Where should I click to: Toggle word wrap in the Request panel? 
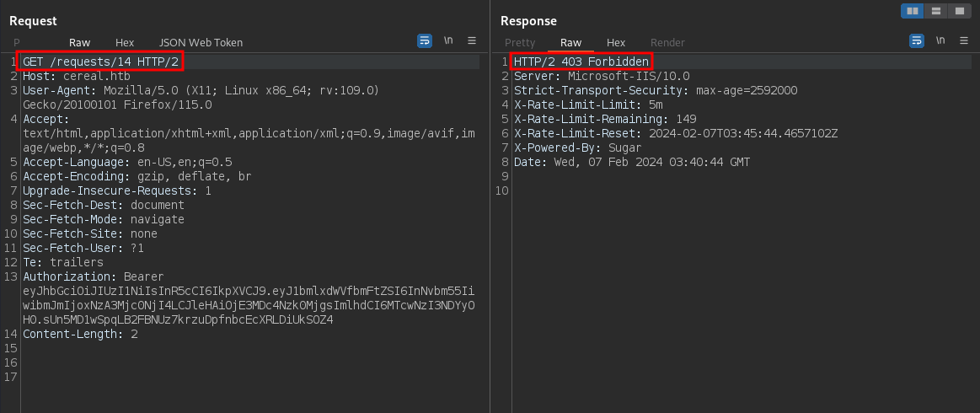point(425,40)
